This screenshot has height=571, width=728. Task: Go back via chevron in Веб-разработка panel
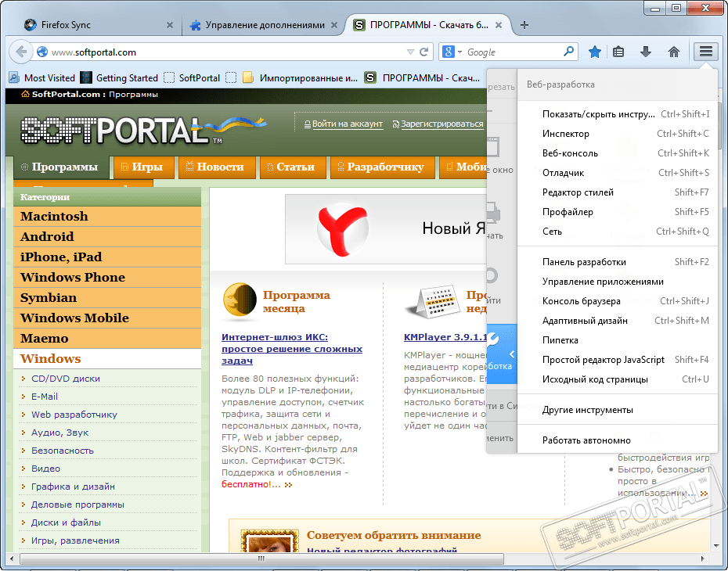(512, 354)
